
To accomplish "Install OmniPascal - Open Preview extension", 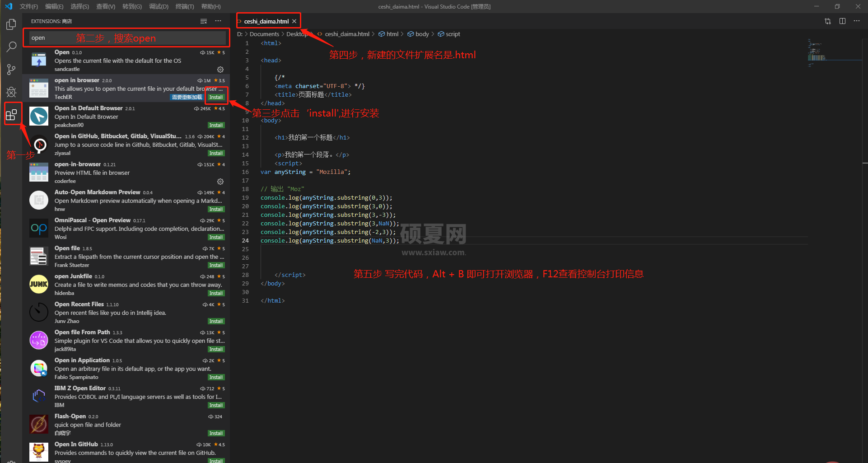I will (x=216, y=237).
